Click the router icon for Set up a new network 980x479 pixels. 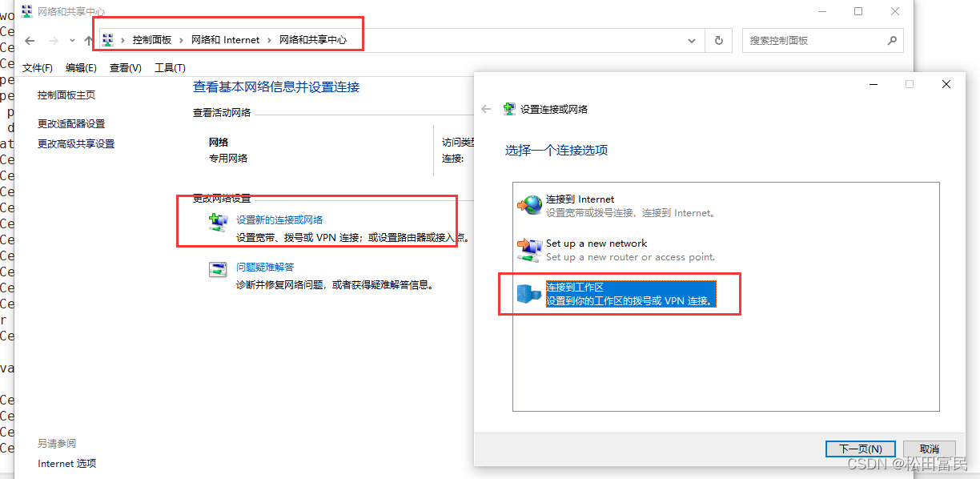530,250
